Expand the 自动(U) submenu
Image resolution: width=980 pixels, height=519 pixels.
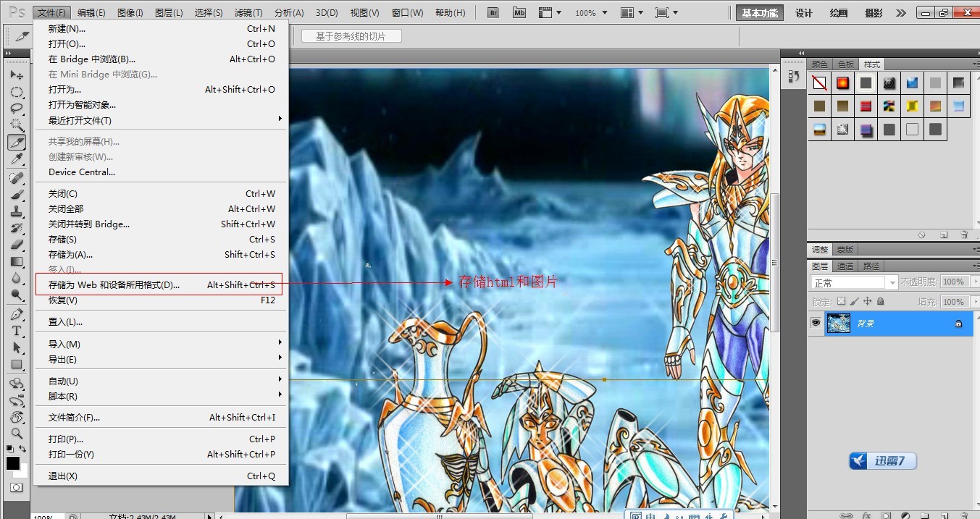pos(162,381)
